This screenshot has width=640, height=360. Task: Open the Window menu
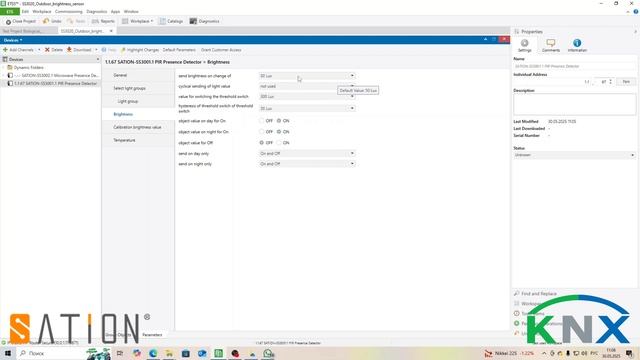click(x=131, y=11)
